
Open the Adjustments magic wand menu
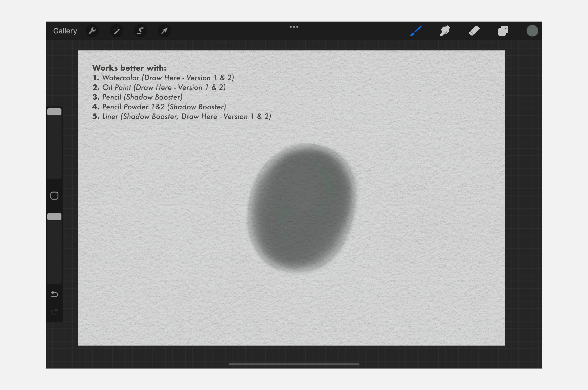click(116, 31)
